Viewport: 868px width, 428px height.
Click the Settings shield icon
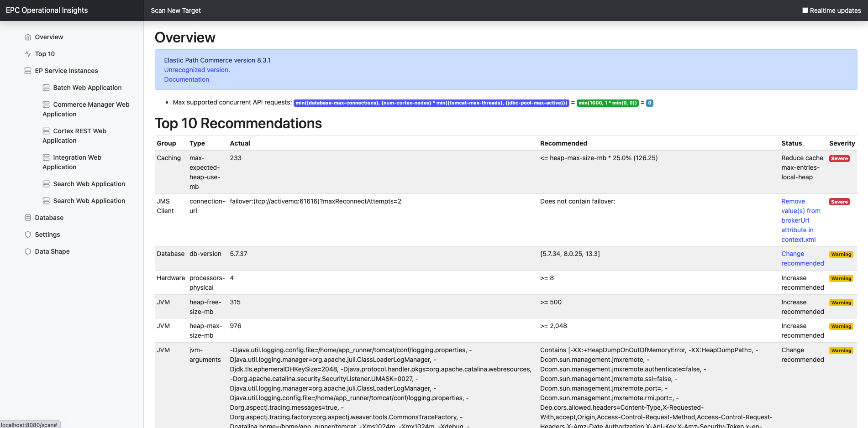pos(28,235)
